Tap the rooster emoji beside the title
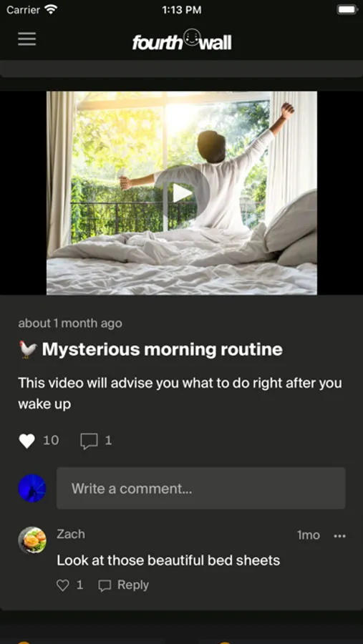This screenshot has width=363, height=644. [x=28, y=349]
